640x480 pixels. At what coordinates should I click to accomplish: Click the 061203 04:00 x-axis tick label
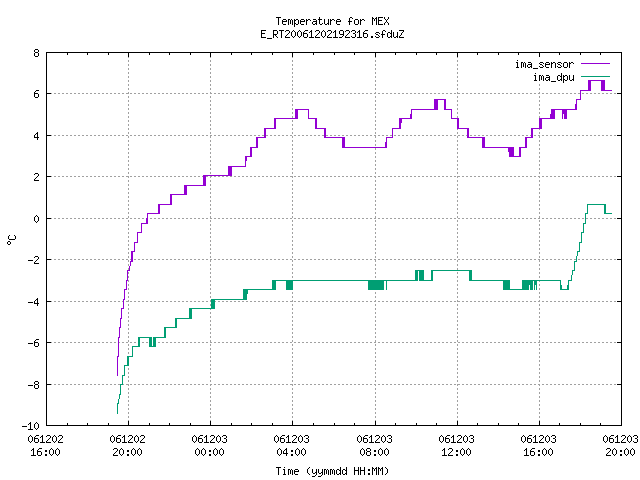click(x=291, y=446)
